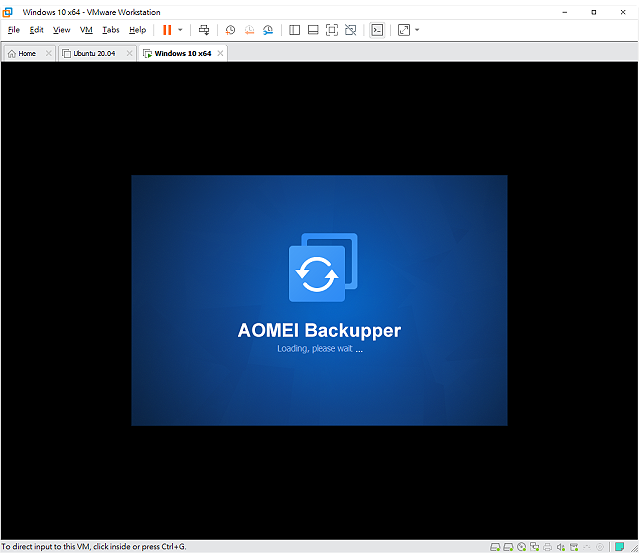Click the 'To direct input to this VM' status text
Image resolution: width=643 pixels, height=554 pixels.
tap(94, 547)
